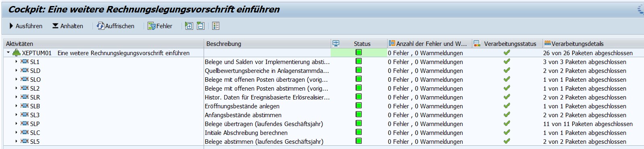
Task: Expand the SLR activity node
Action: point(16,97)
